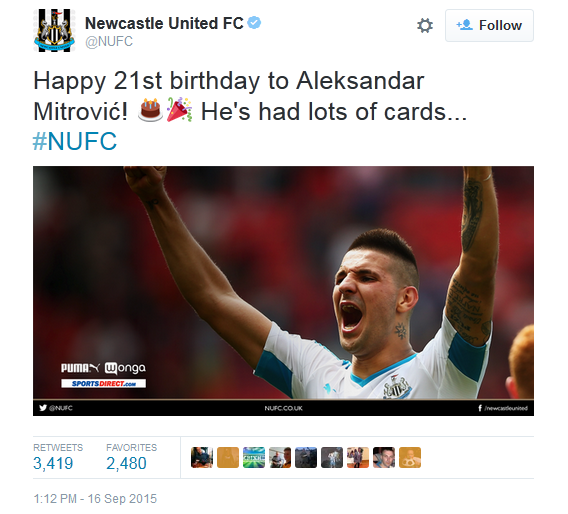Open the plain orange second avatar

click(x=228, y=457)
